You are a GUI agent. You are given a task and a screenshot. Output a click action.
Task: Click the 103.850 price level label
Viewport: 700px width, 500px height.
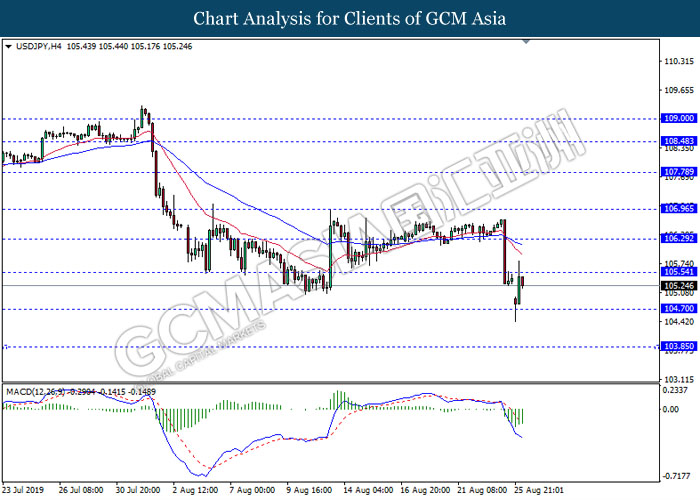coord(679,346)
